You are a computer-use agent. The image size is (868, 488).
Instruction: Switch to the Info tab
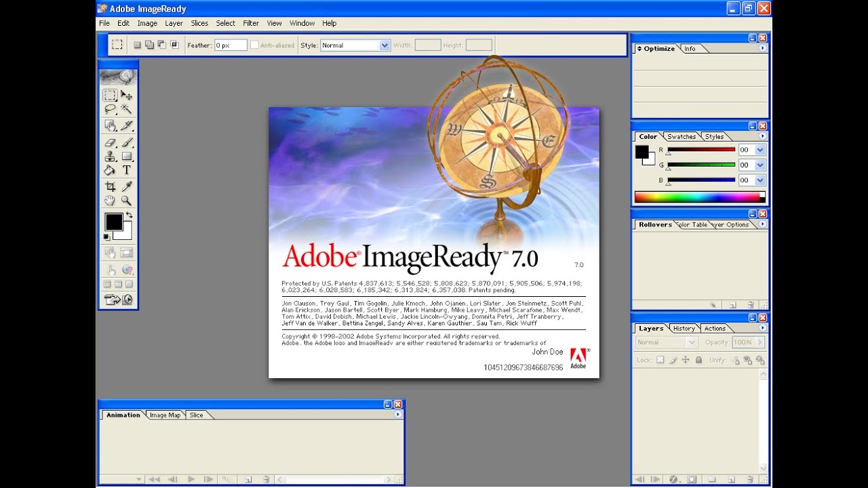tap(690, 48)
